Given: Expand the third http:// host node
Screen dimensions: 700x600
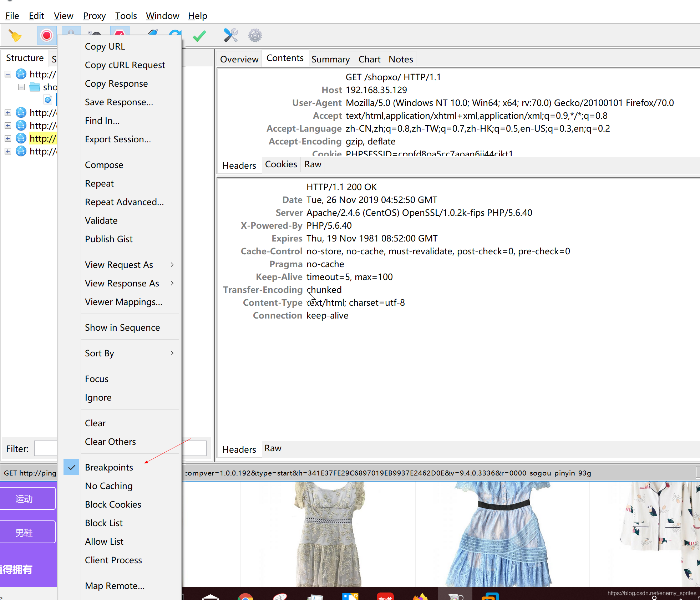Looking at the screenshot, I should 8,126.
